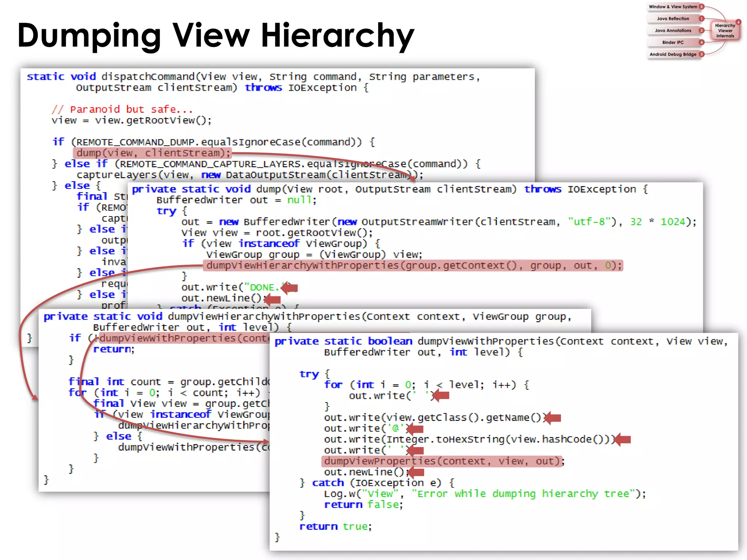The image size is (747, 560).
Task: Click the 'if (REMOTE_COMMAND_DUMP.equalsIgnoreCase(command))' line
Action: (214, 142)
